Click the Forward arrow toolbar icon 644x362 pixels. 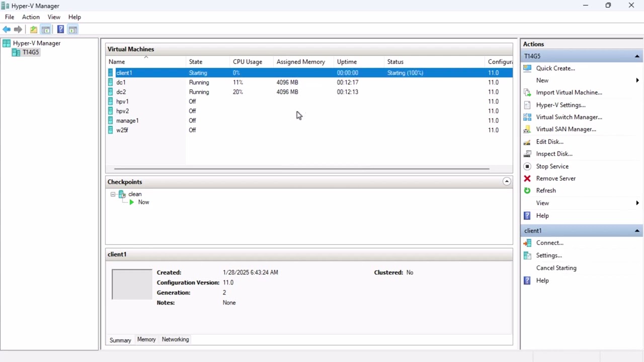pos(18,29)
